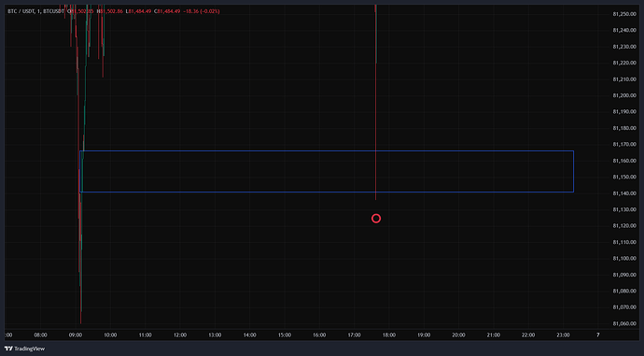Click the 81,060.00 price axis label

tap(624, 323)
